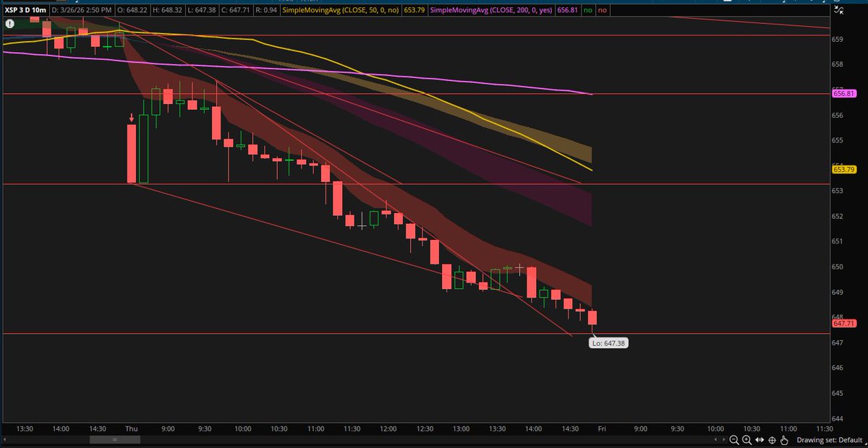868x448 pixels.
Task: Select the crosshair cursor icon
Action: (772, 440)
